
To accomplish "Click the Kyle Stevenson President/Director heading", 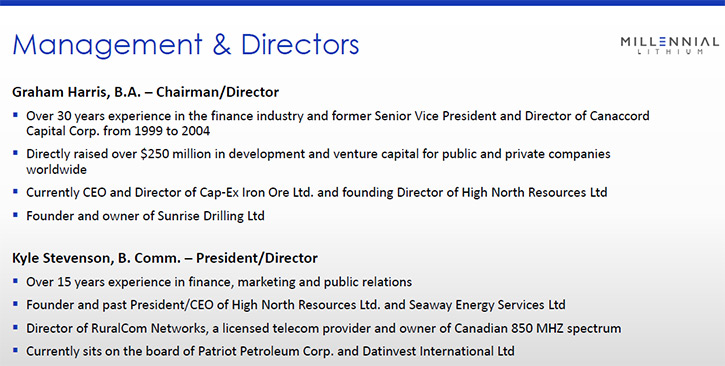I will point(165,258).
